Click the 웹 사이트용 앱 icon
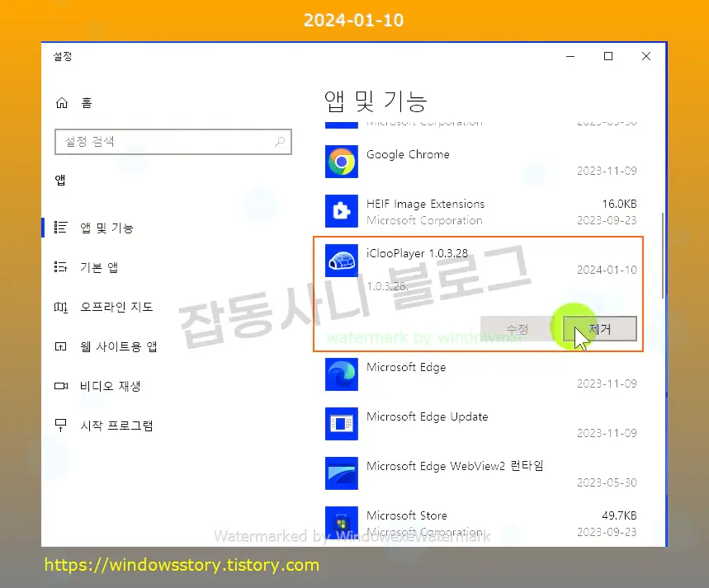The image size is (709, 588). tap(60, 346)
